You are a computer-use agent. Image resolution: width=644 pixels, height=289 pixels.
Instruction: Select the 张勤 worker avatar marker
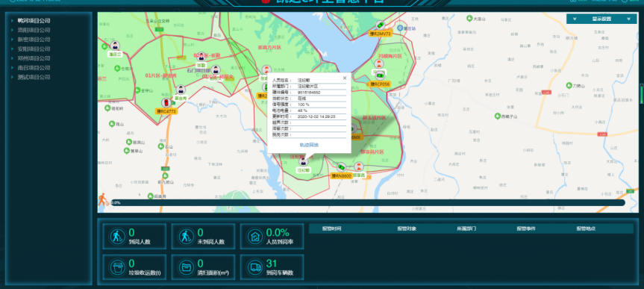[201, 58]
